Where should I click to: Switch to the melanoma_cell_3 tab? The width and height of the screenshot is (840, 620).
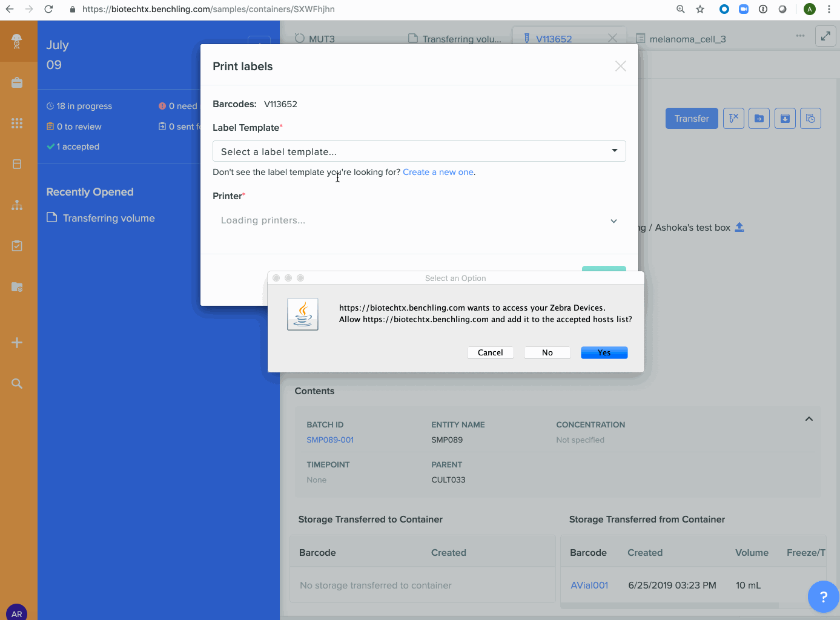click(687, 39)
